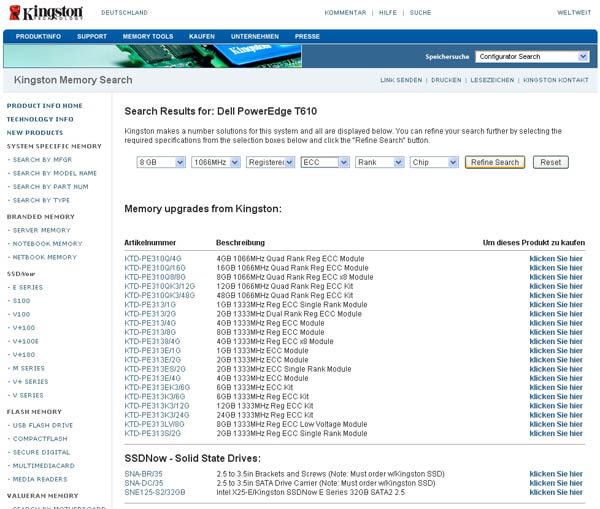Select SEARCH BY MODEL NAME
Screen dimensions: 600x509
55,173
